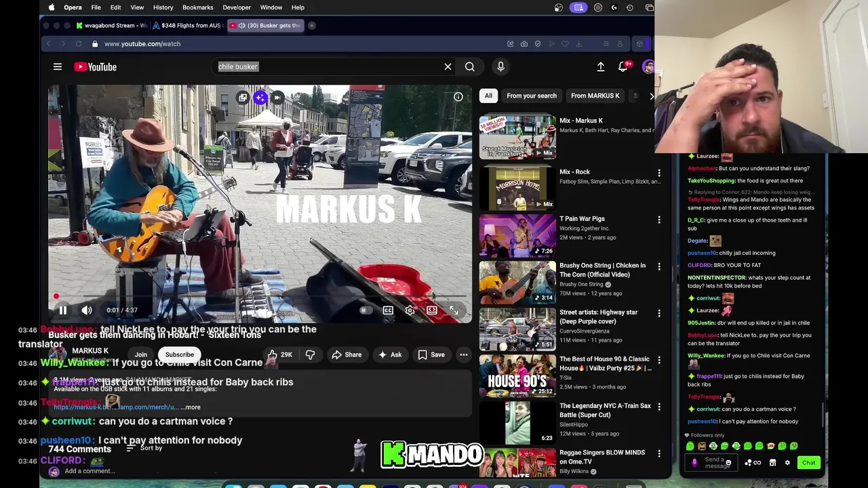
Task: Open chat settings gear in the Kick chat
Action: [x=787, y=463]
